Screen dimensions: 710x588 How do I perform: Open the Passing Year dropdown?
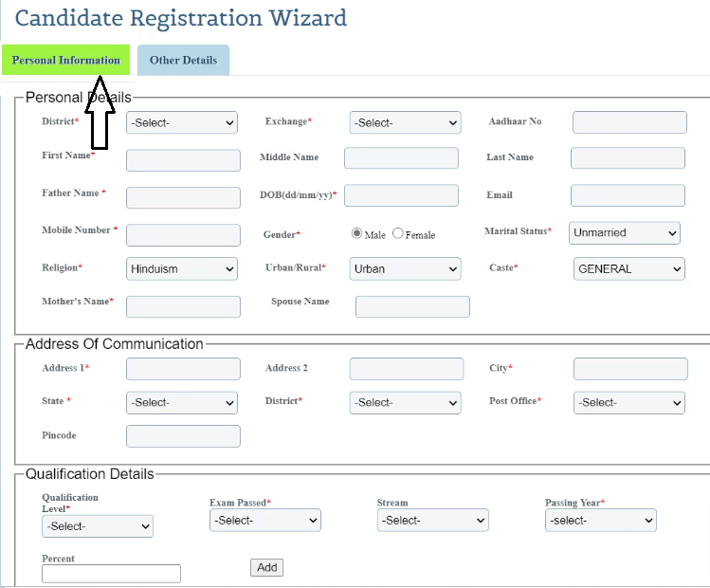[601, 520]
